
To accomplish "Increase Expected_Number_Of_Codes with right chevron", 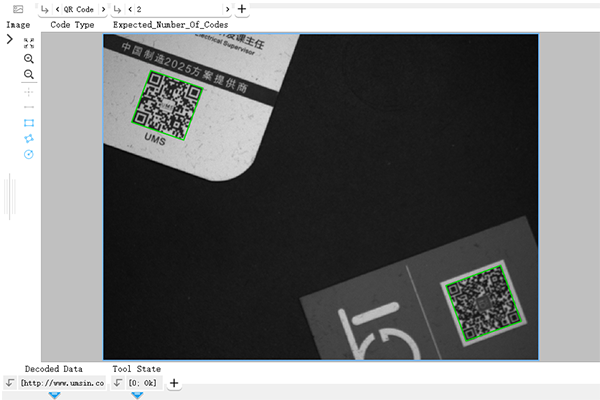I will [228, 9].
